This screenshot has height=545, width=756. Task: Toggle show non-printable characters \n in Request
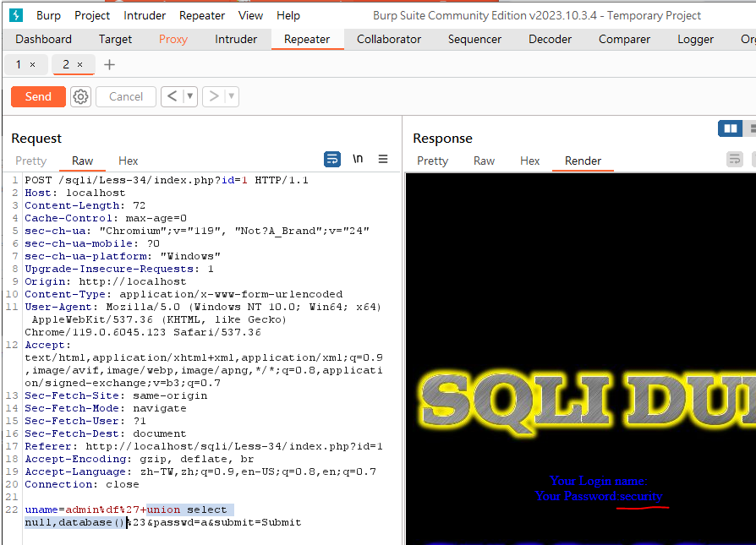(x=358, y=159)
